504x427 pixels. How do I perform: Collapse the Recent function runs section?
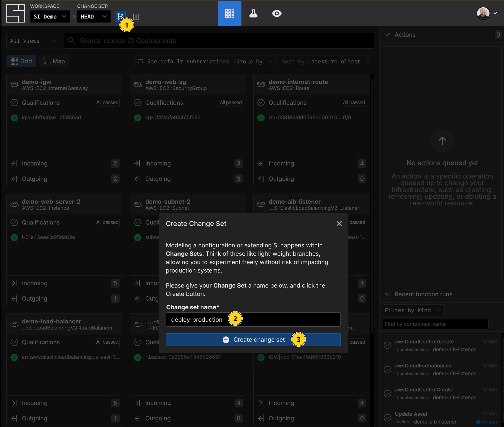pos(387,294)
